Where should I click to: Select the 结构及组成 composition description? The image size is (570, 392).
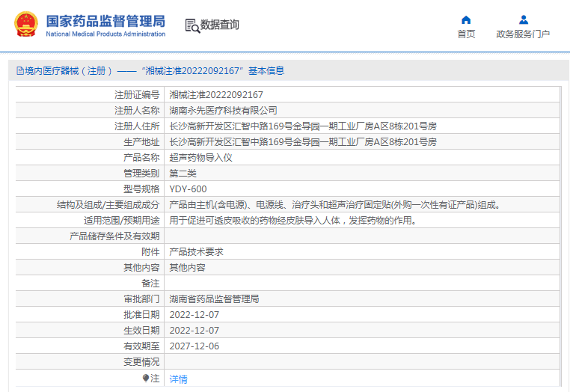click(x=335, y=204)
